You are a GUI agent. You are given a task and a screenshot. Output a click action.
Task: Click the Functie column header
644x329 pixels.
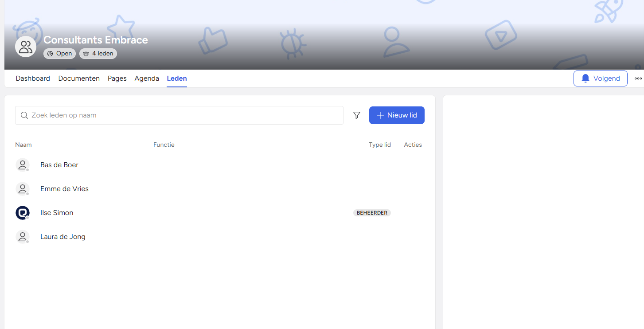164,145
